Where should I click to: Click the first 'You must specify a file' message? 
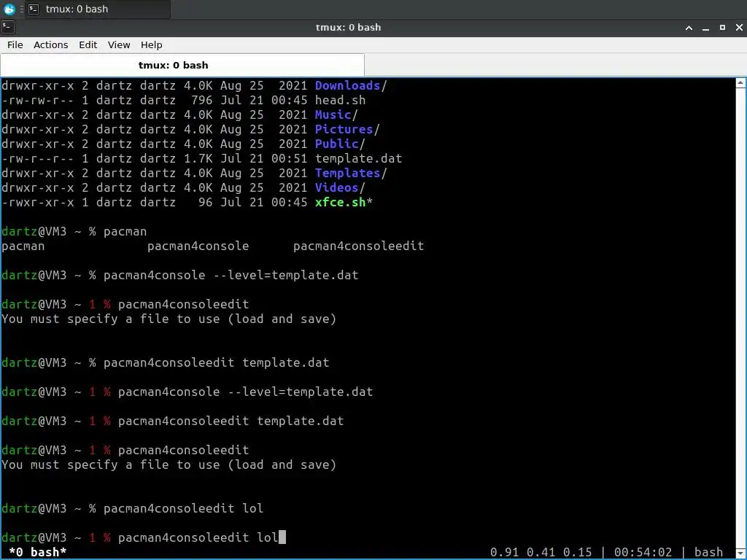(169, 319)
